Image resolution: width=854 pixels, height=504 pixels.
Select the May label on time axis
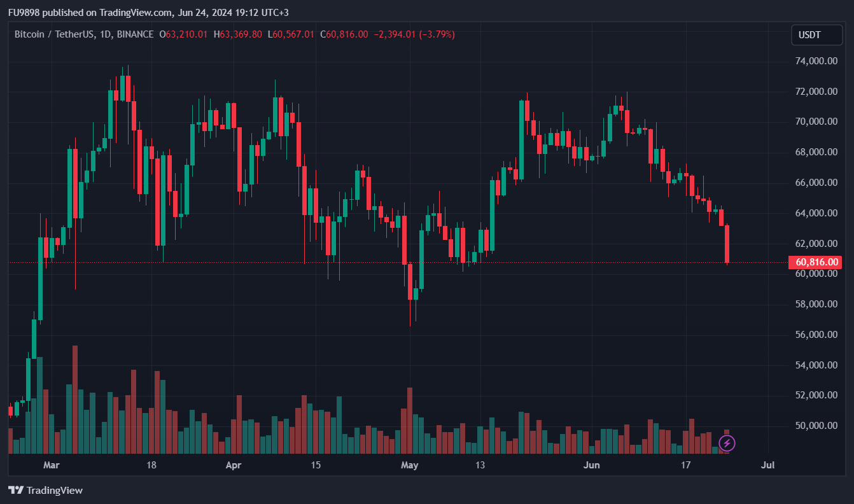click(x=410, y=465)
